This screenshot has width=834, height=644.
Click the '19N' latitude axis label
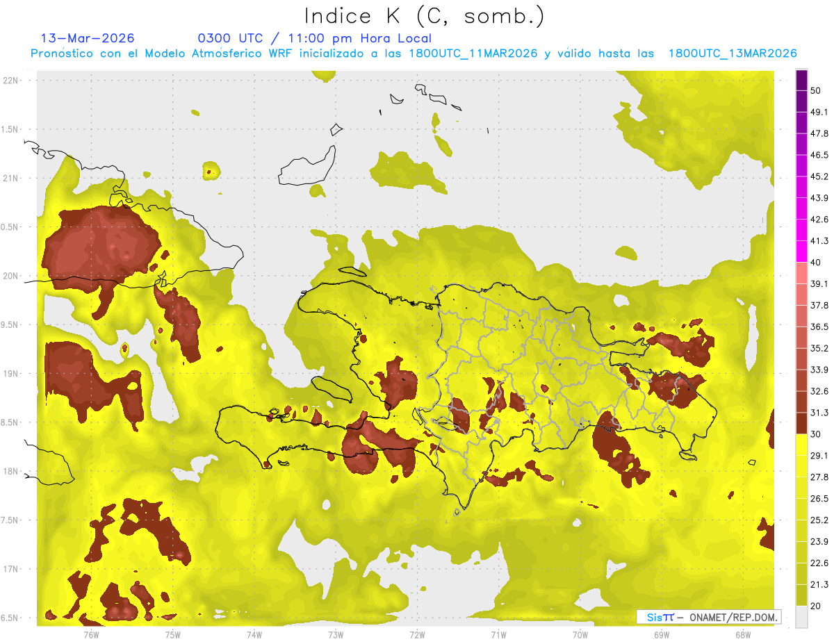[10, 374]
